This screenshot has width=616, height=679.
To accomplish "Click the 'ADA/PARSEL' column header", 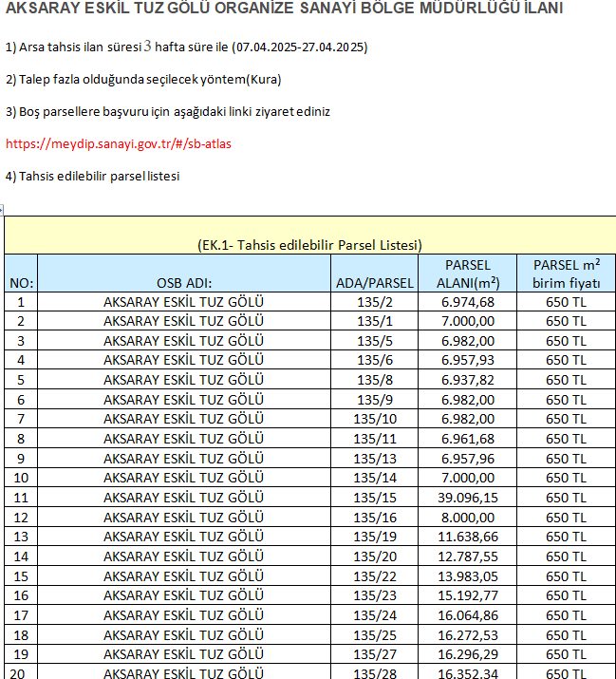I will point(375,282).
